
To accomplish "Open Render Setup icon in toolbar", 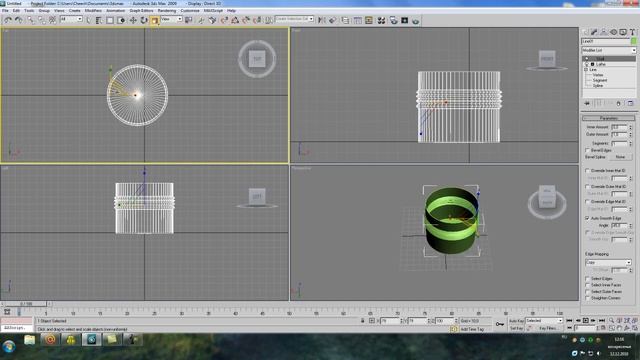I will pos(393,20).
